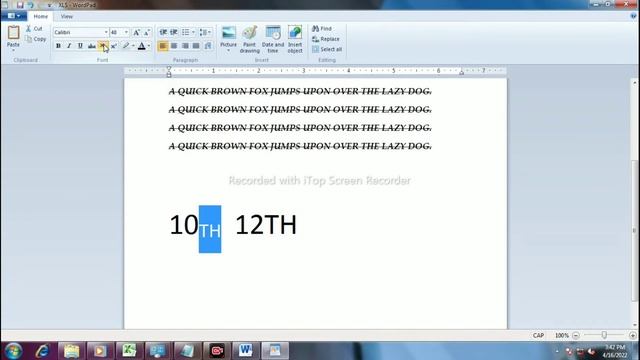Open Word from the taskbar
This screenshot has width=640, height=360.
(245, 351)
